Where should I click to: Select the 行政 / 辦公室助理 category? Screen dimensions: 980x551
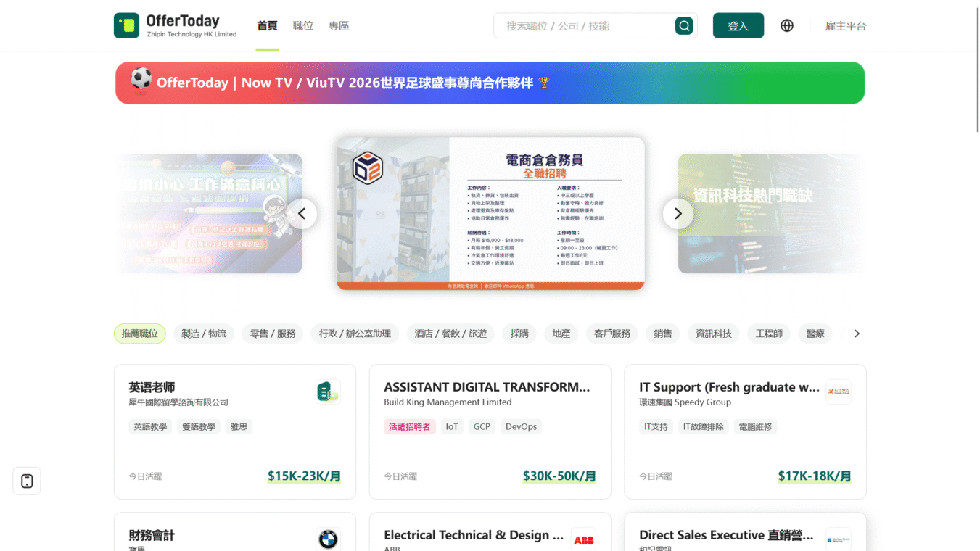[x=355, y=333]
